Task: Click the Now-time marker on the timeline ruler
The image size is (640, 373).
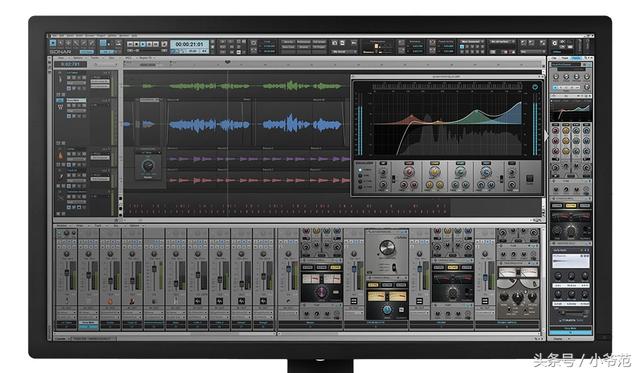Action: [227, 62]
